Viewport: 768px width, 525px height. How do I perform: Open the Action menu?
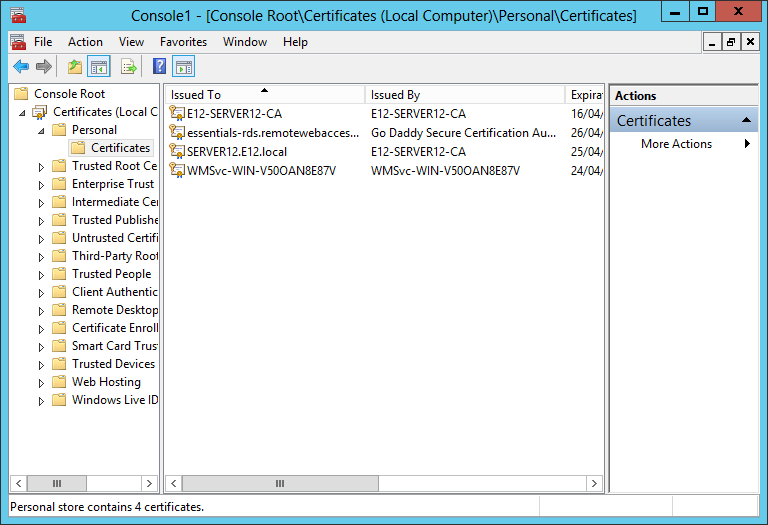pyautogui.click(x=85, y=42)
